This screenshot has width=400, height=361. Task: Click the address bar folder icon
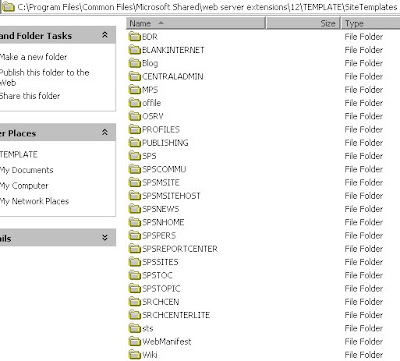point(8,7)
